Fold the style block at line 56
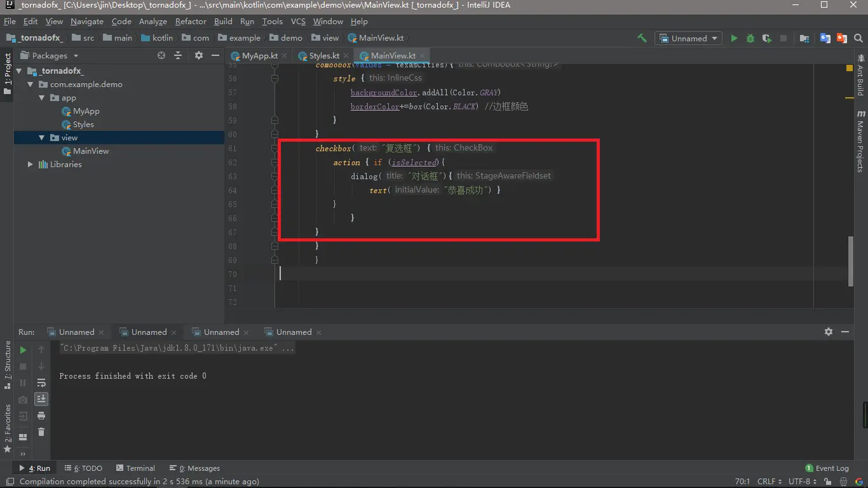 coord(275,78)
